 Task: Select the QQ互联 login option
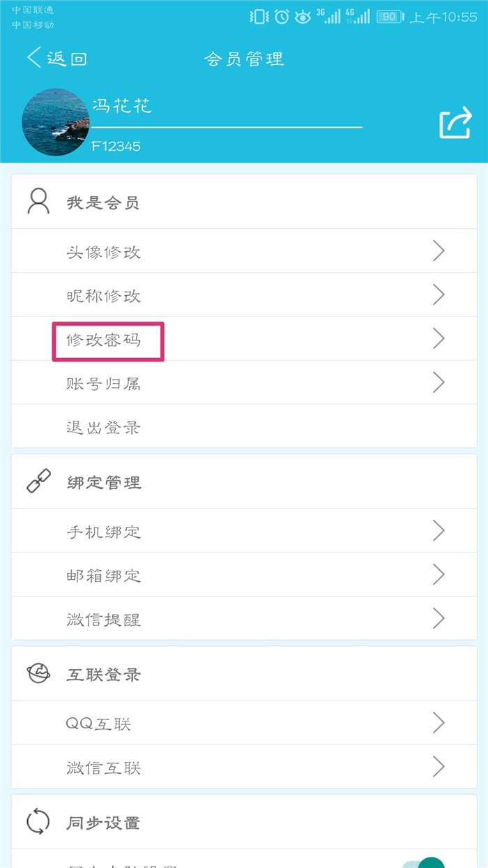[x=99, y=724]
